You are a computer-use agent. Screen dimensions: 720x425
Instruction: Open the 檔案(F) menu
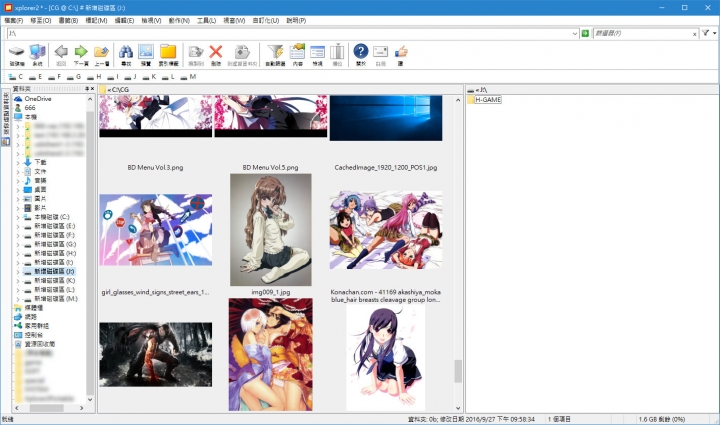13,21
